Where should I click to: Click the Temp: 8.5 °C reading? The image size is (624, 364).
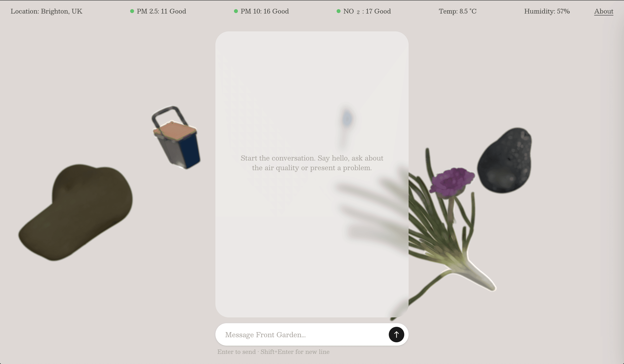coord(458,11)
